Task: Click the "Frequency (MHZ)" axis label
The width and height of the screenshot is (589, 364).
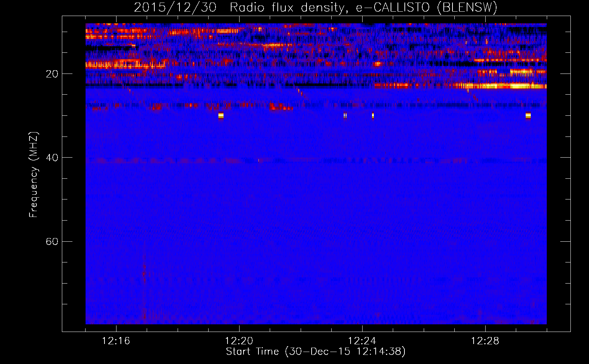Action: tap(33, 175)
